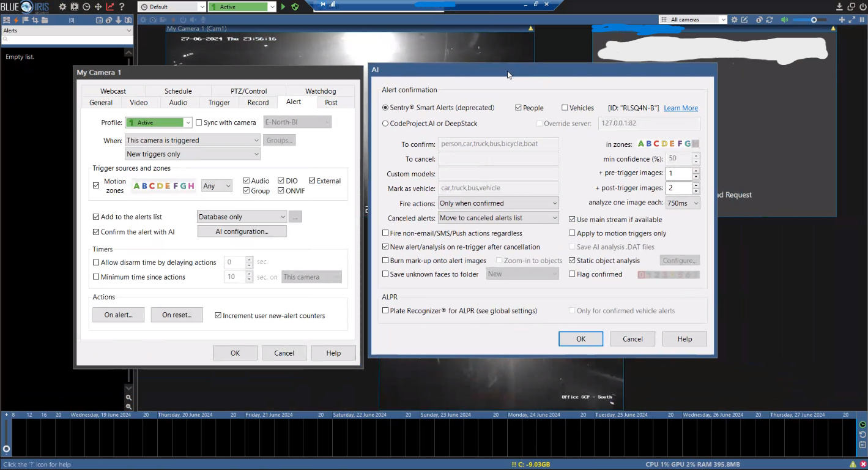Switch to the PTZ/Control tab

click(x=249, y=91)
